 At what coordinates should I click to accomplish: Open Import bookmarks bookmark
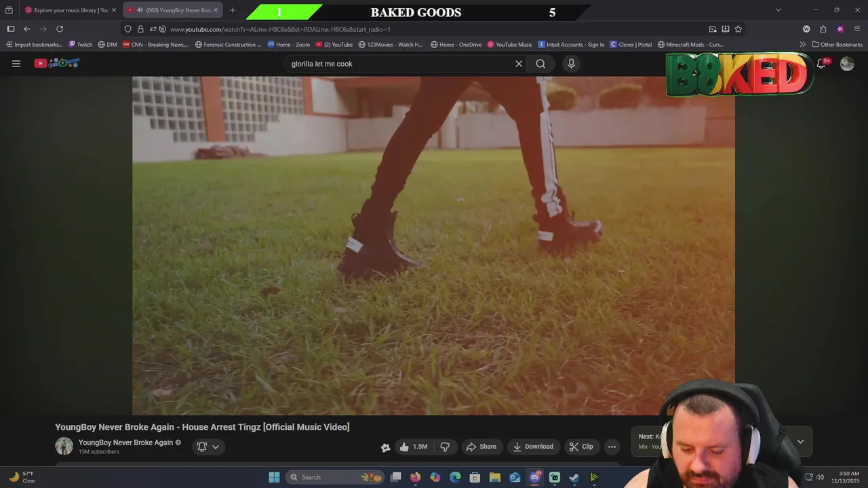click(x=34, y=45)
